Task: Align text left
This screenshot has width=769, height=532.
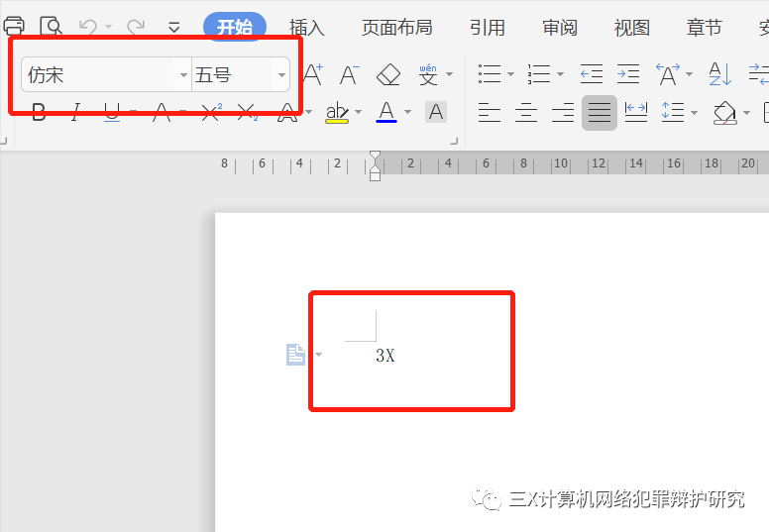Action: tap(489, 112)
